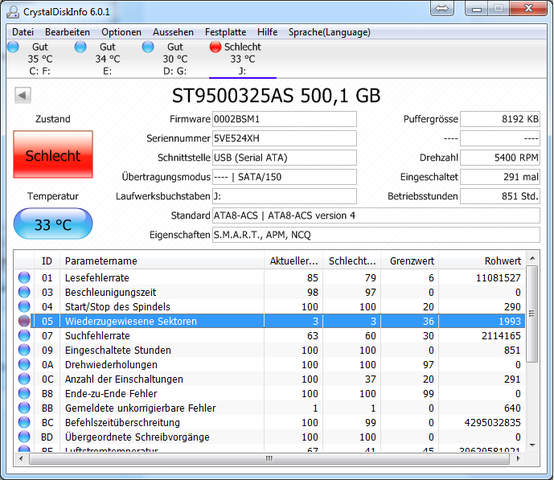The width and height of the screenshot is (554, 480).
Task: Click the Schlecht... column header
Action: coord(352,261)
